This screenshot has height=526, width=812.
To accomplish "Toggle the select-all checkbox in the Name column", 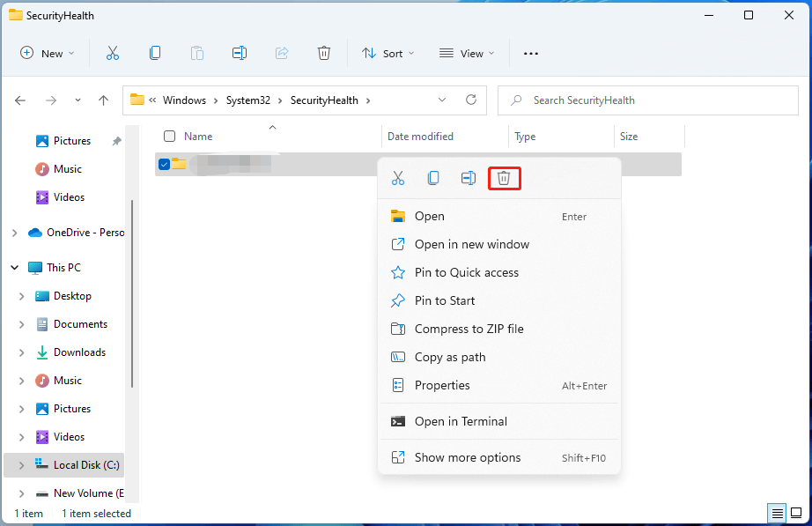I will click(168, 136).
